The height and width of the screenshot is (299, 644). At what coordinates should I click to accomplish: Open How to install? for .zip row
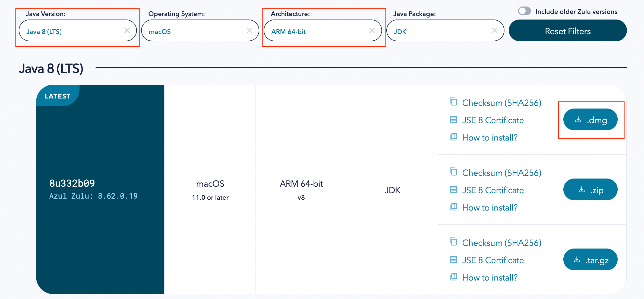point(490,208)
